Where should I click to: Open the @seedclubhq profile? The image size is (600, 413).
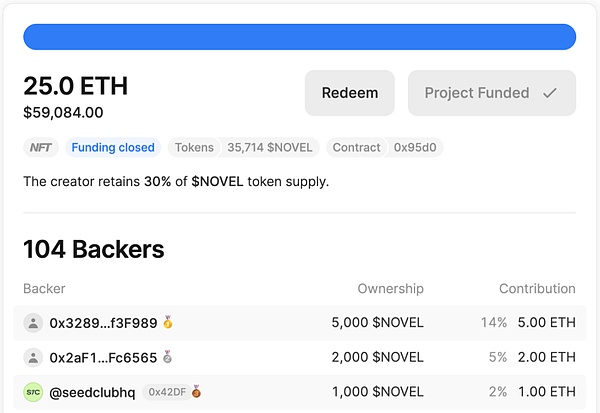[x=92, y=391]
